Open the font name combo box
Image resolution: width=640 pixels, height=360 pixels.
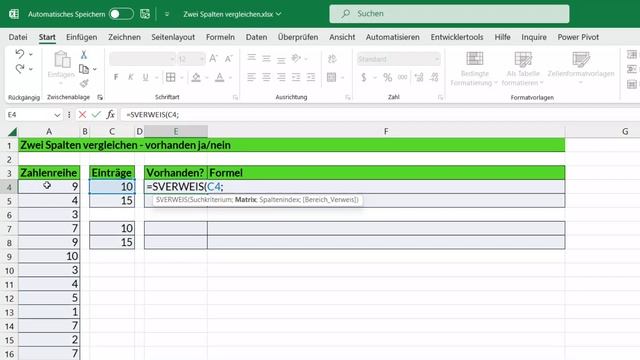(x=142, y=59)
